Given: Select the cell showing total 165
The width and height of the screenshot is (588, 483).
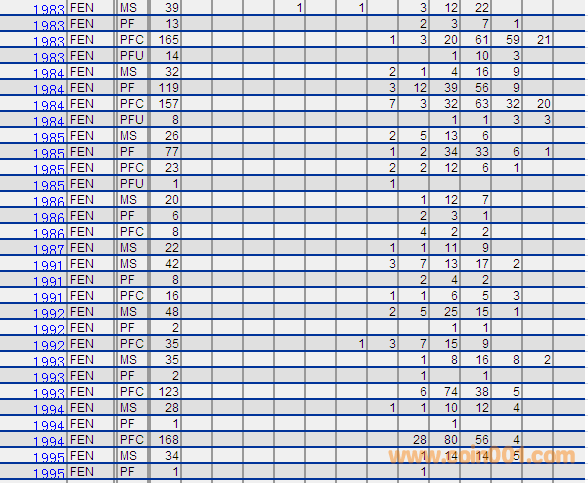Looking at the screenshot, I should point(166,39).
